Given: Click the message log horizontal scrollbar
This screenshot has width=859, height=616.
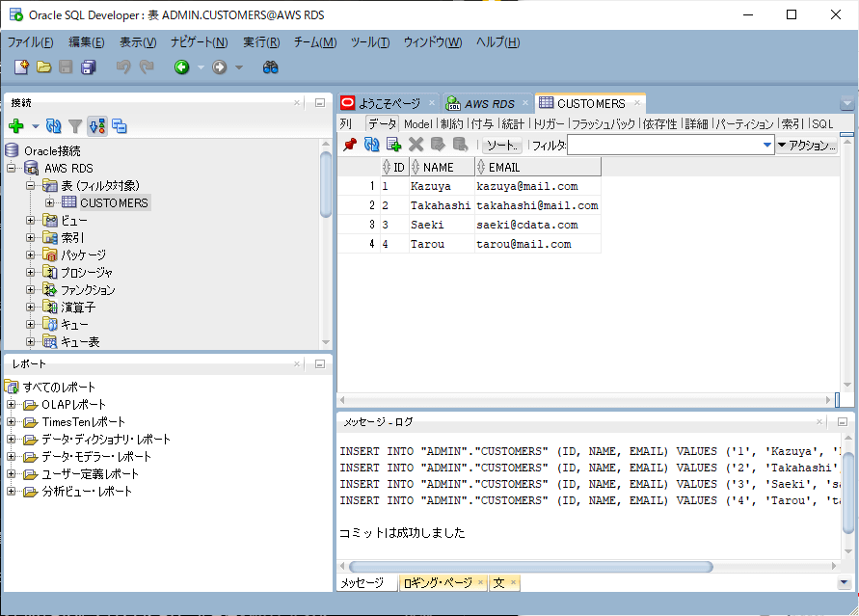Looking at the screenshot, I should pyautogui.click(x=530, y=567).
